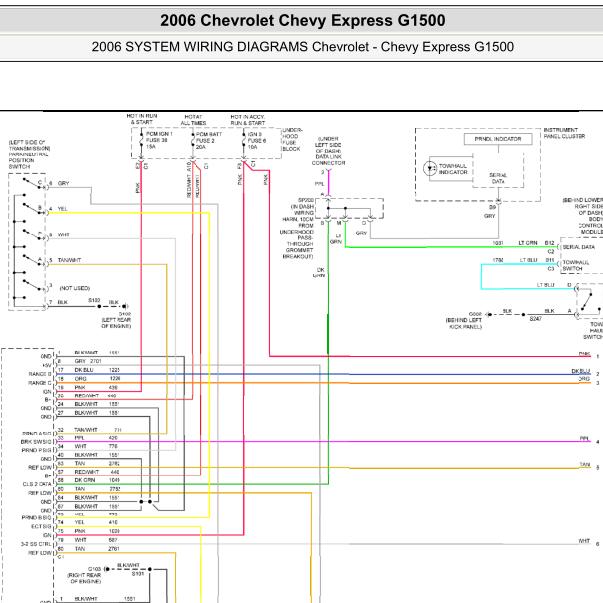
Task: Click the '(LEFT REAR OF ENGINE)' ground location text
Action: pyautogui.click(x=116, y=323)
